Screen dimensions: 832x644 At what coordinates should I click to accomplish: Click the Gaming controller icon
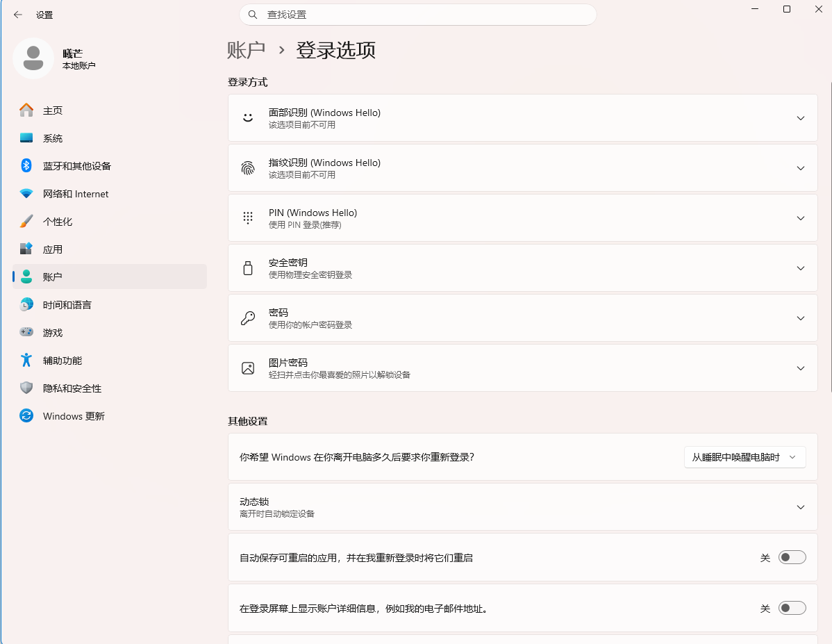click(26, 332)
